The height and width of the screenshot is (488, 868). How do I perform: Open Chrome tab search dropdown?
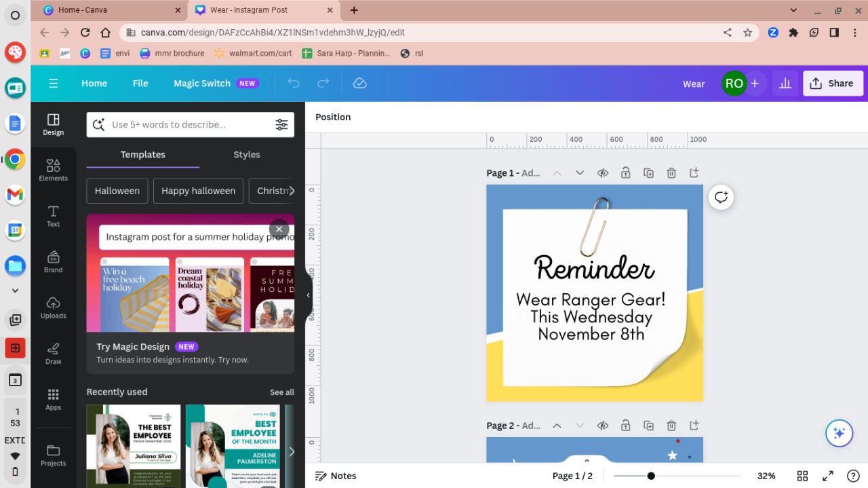click(794, 10)
